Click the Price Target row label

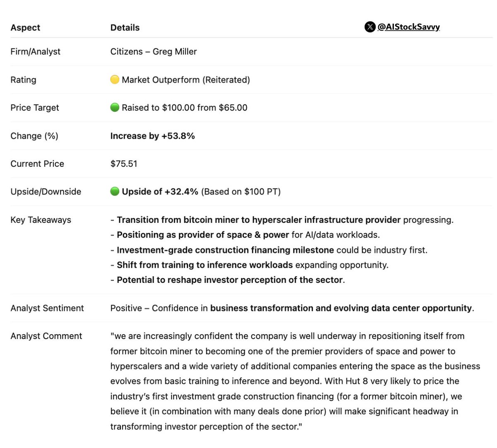coord(35,108)
